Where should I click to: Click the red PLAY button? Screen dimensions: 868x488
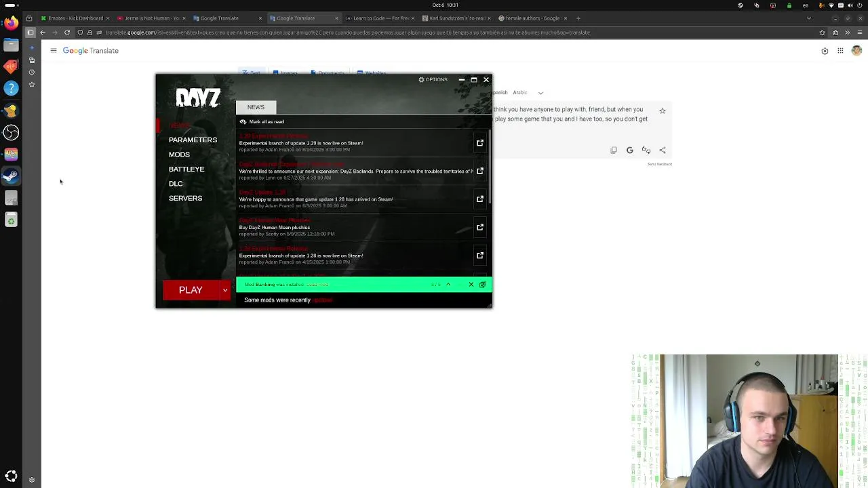(x=191, y=290)
